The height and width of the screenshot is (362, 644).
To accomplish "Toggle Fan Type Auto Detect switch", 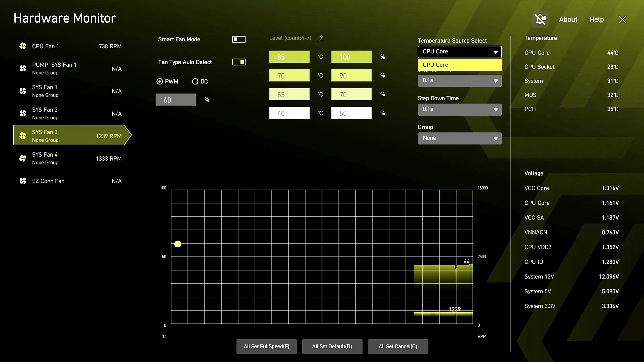I will (x=238, y=62).
